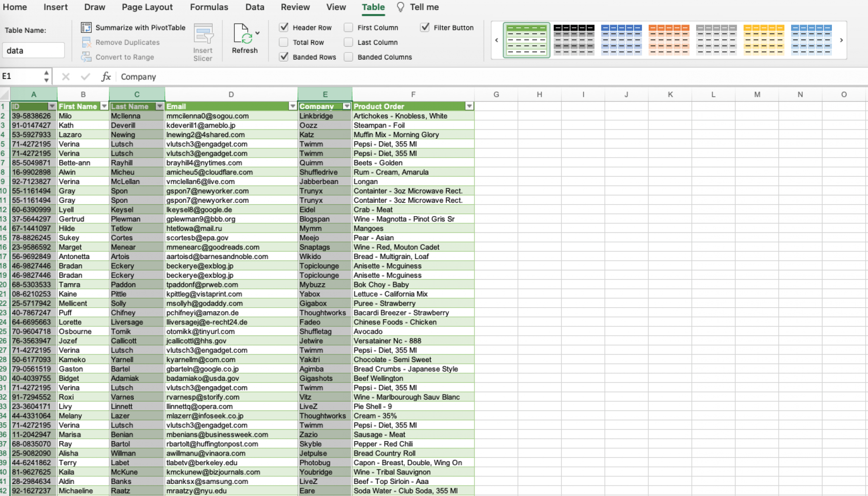Open the Data ribbon tab
This screenshot has height=496, width=868.
pyautogui.click(x=255, y=7)
